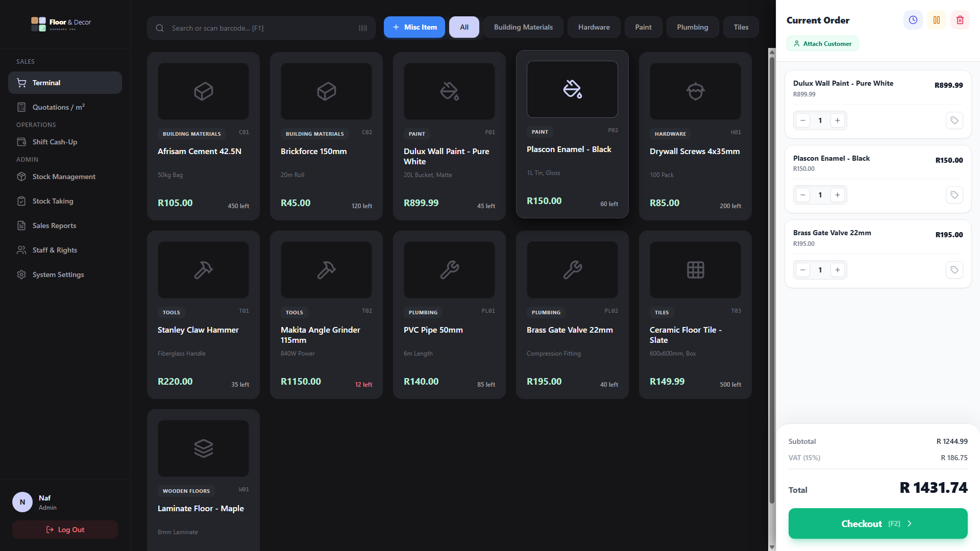
Task: Open Shift Cash-Up from Operations menu
Action: click(x=54, y=142)
